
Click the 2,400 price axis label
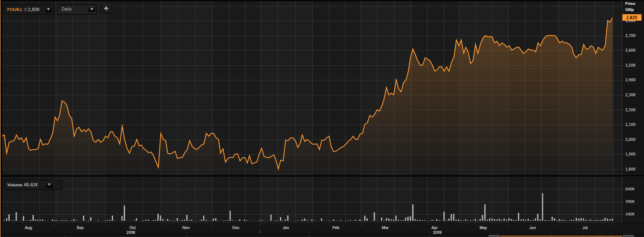630,80
